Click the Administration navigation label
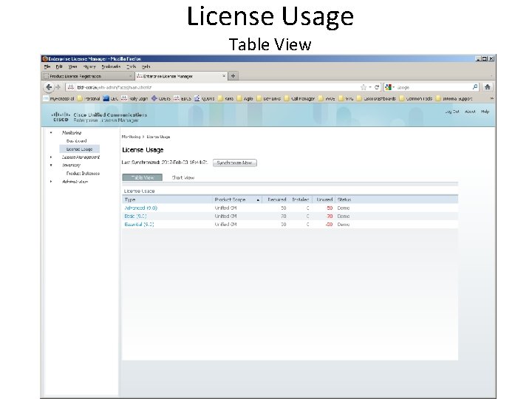 point(75,182)
